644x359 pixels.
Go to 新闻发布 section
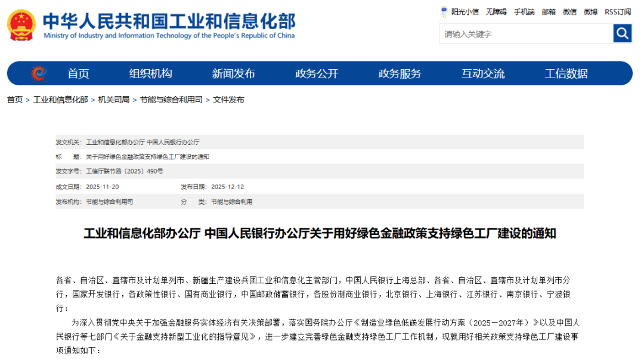point(233,73)
